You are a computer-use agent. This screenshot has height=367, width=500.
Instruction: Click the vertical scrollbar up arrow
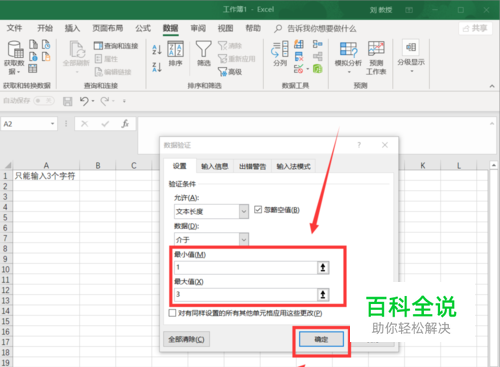[494, 165]
